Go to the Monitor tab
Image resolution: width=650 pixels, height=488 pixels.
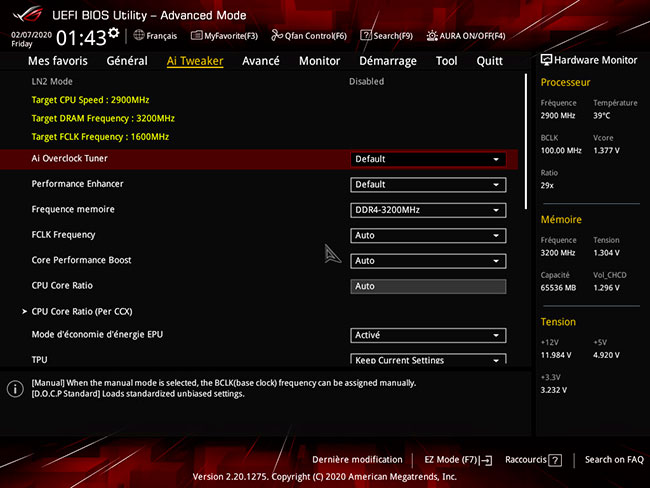pyautogui.click(x=319, y=61)
